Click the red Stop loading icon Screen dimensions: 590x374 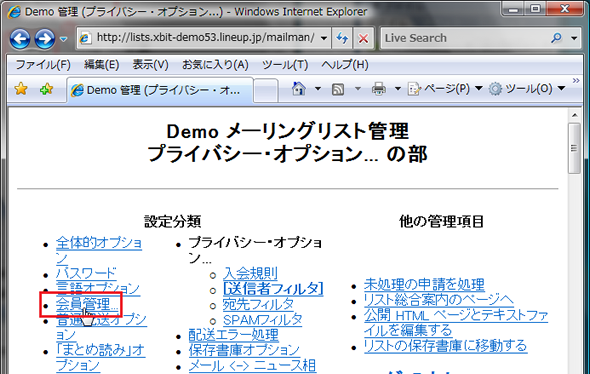(363, 38)
